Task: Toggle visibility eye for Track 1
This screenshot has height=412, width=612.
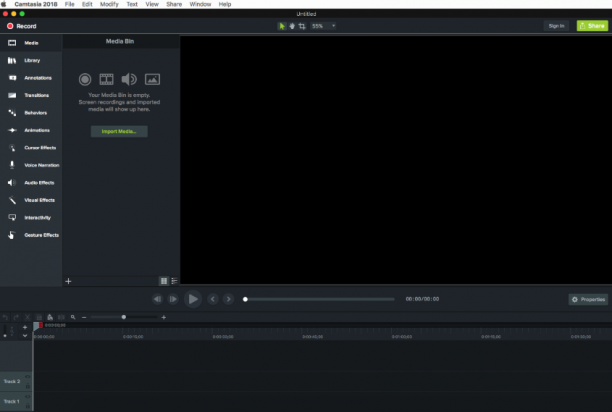Action: click(28, 396)
